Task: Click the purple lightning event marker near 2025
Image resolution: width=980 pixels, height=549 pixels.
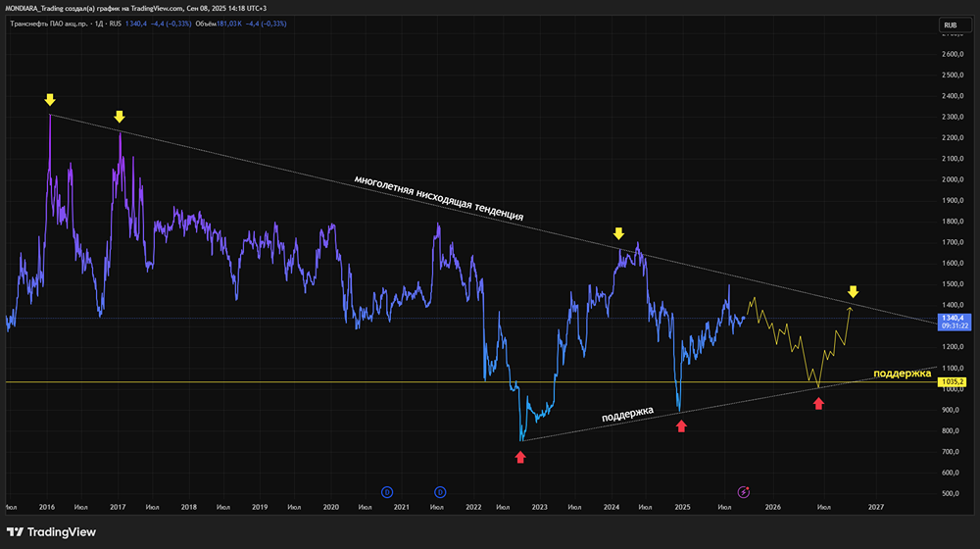Action: pyautogui.click(x=743, y=492)
